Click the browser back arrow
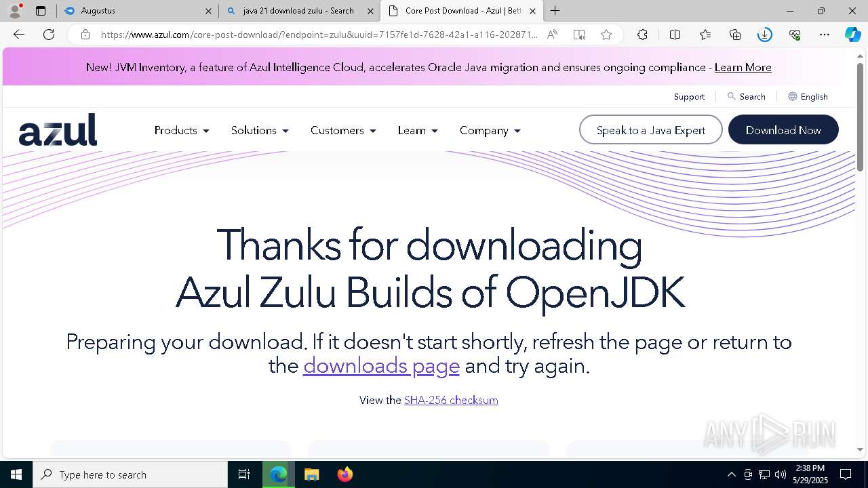868x488 pixels. (19, 35)
